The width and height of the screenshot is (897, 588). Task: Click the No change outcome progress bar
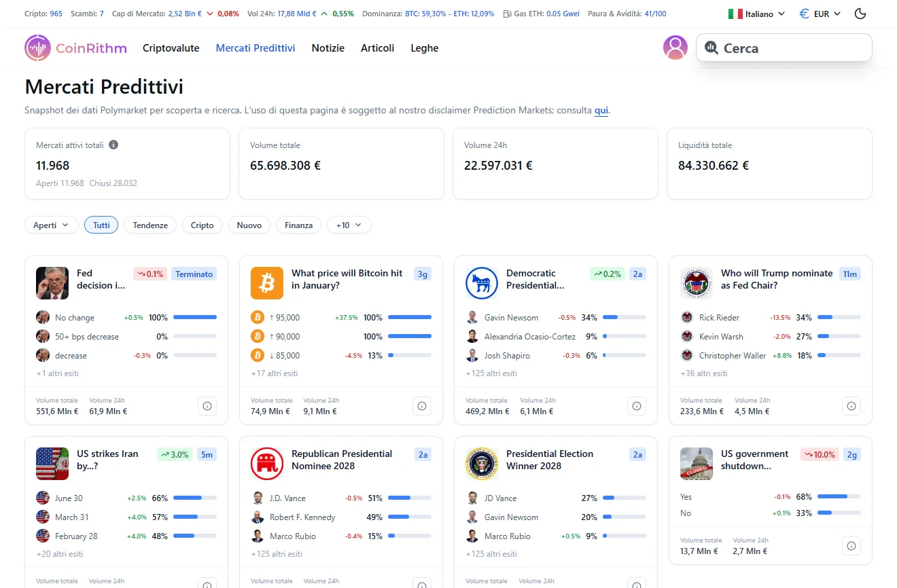[x=195, y=317]
